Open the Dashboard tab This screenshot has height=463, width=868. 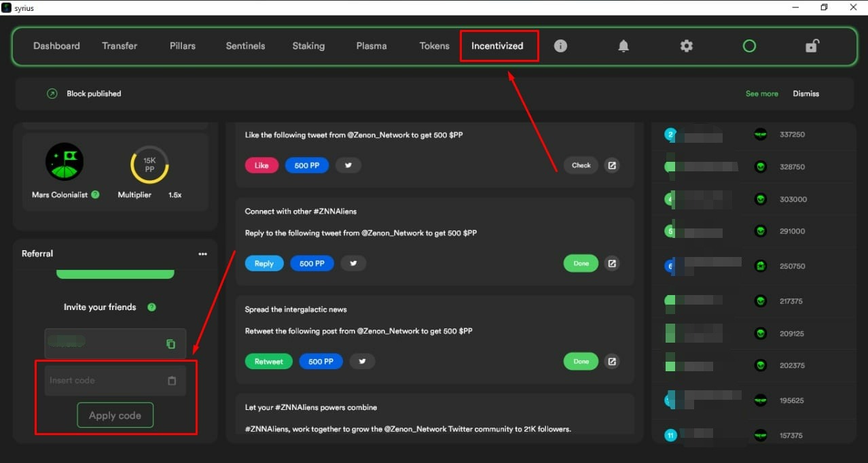[x=56, y=46]
